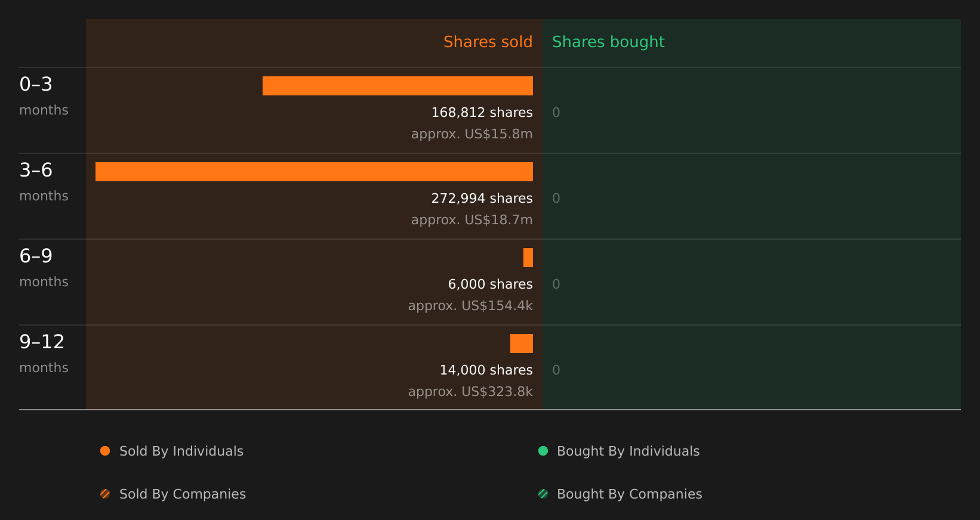Click the 9–12 months sold bar
Screen dimensions: 980x520
coord(522,343)
